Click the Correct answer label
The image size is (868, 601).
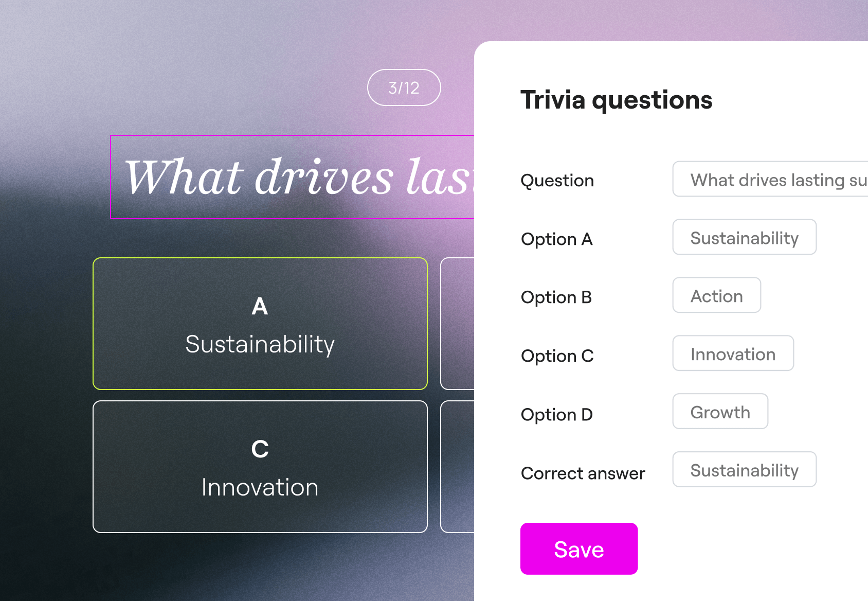click(583, 473)
